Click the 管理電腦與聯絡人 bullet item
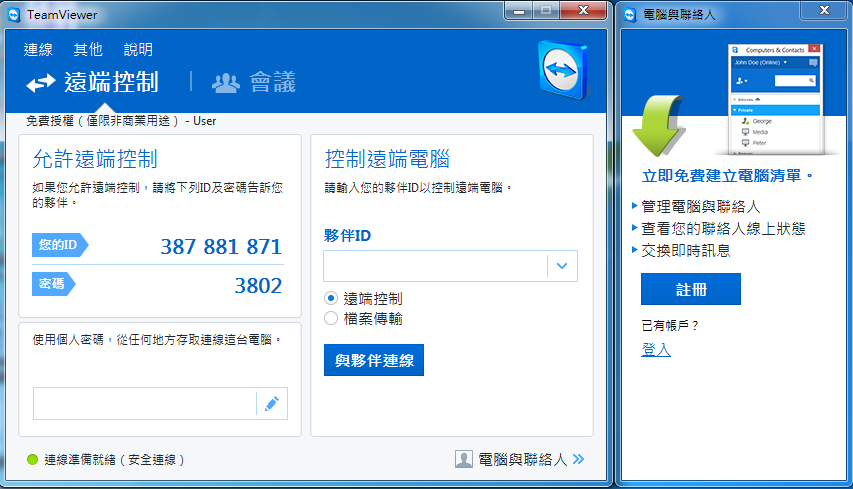This screenshot has height=489, width=853. pyautogui.click(x=701, y=207)
